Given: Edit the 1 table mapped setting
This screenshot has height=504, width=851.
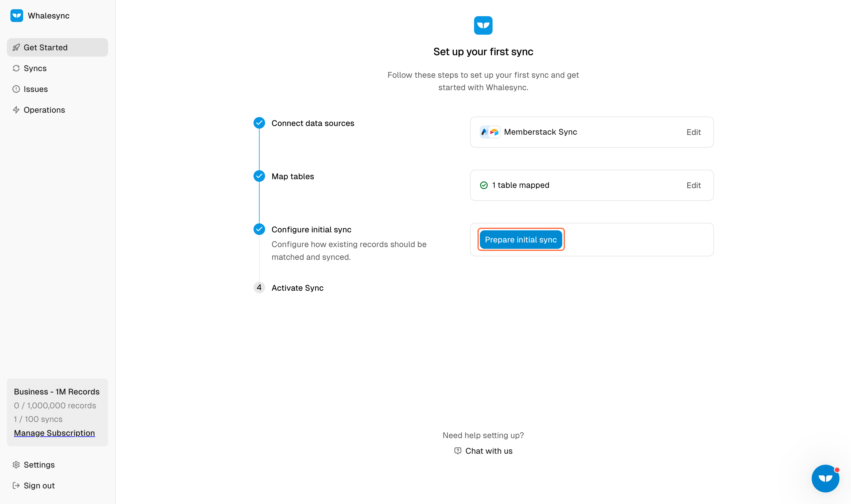Looking at the screenshot, I should [693, 185].
